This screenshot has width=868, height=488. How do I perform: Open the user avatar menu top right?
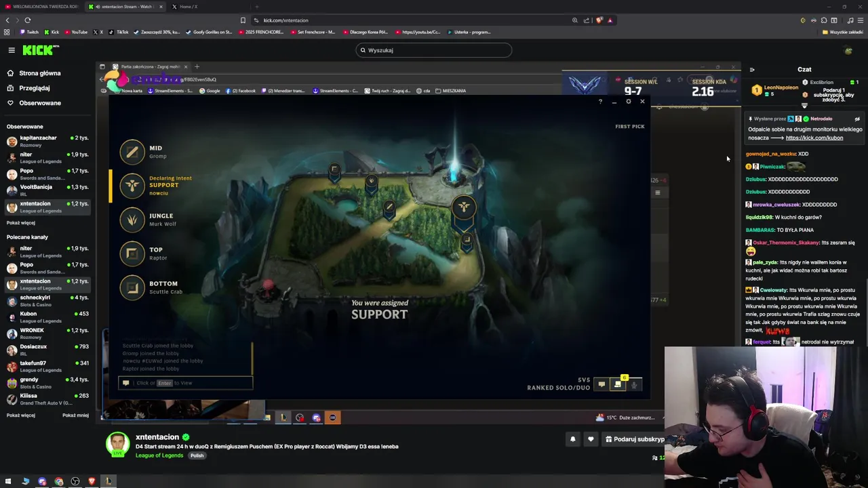tap(848, 50)
